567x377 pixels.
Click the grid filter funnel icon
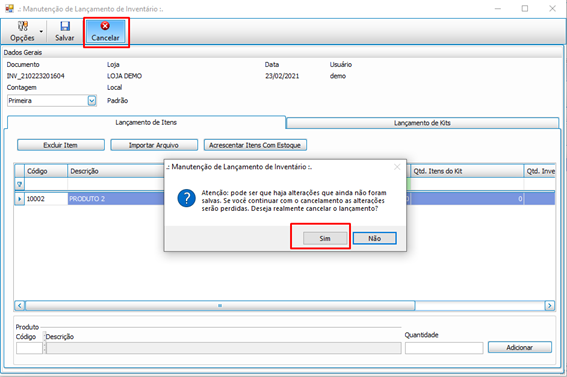click(20, 184)
